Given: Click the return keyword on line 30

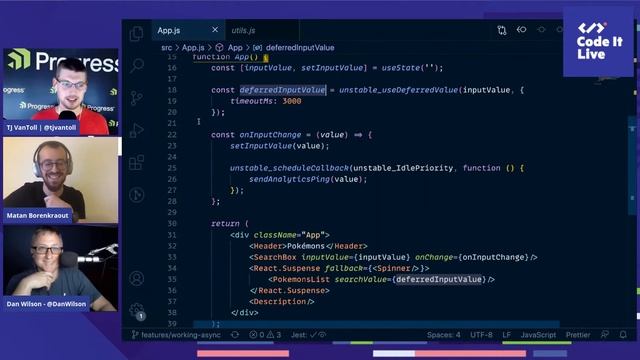Looking at the screenshot, I should 225,224.
